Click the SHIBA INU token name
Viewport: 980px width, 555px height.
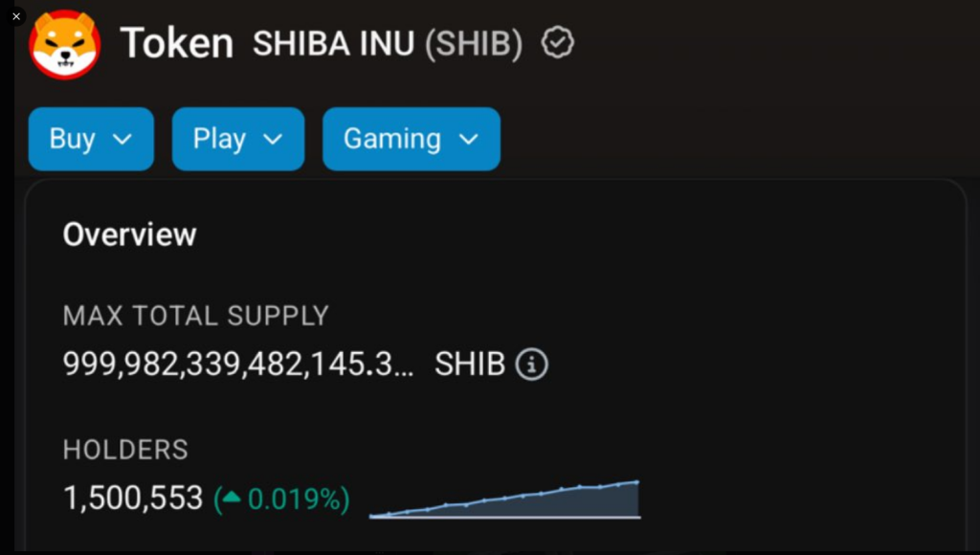pyautogui.click(x=334, y=44)
